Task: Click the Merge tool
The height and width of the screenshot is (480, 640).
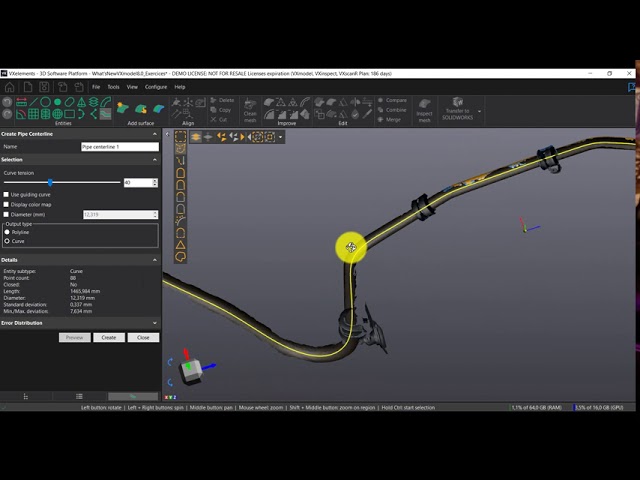Action: [392, 119]
